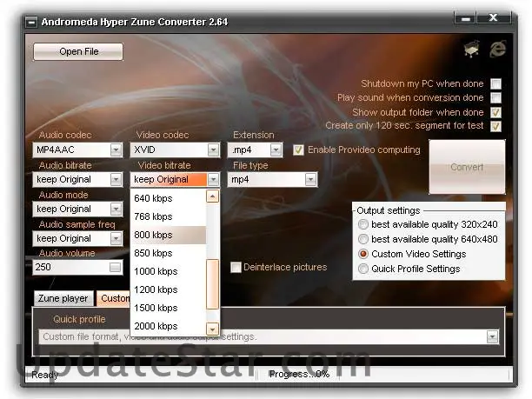Uncheck Show output folder when done
Screen dimensions: 532x399
[x=495, y=112]
